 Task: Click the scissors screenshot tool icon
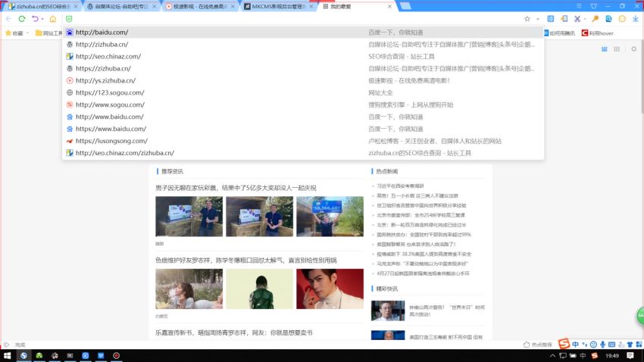point(577,19)
